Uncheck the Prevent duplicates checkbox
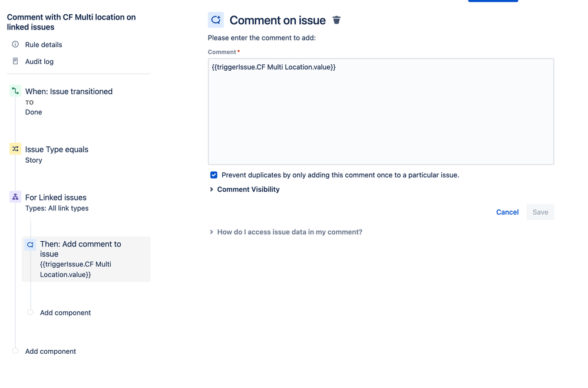 click(214, 175)
